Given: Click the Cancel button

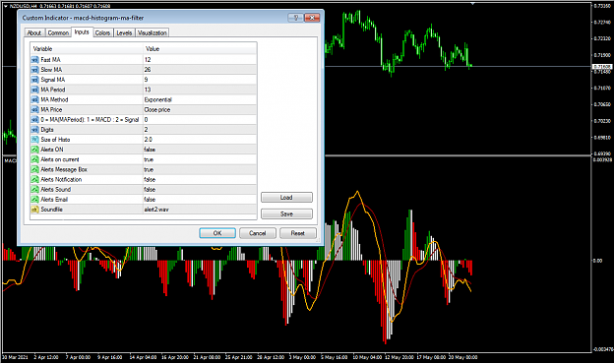Looking at the screenshot, I should [258, 233].
